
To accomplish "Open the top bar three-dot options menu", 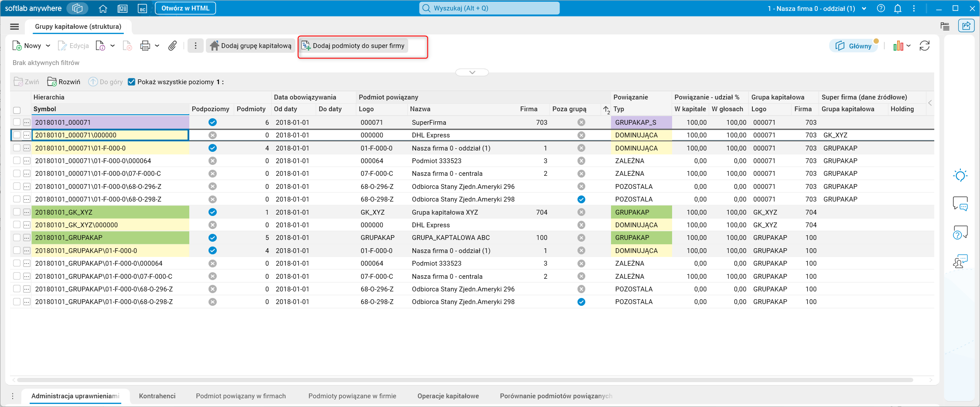I will click(914, 8).
